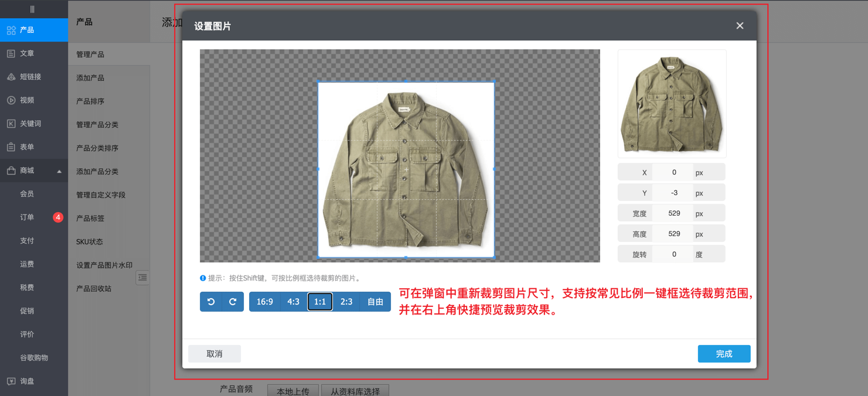
Task: Toggle the submenu collapse handle icon
Action: click(x=142, y=278)
